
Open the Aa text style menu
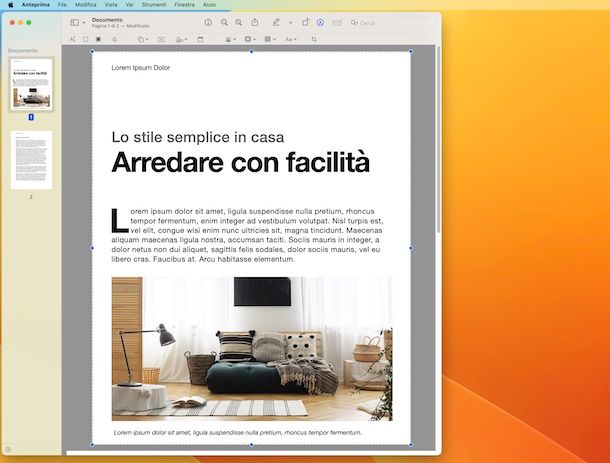coord(291,39)
